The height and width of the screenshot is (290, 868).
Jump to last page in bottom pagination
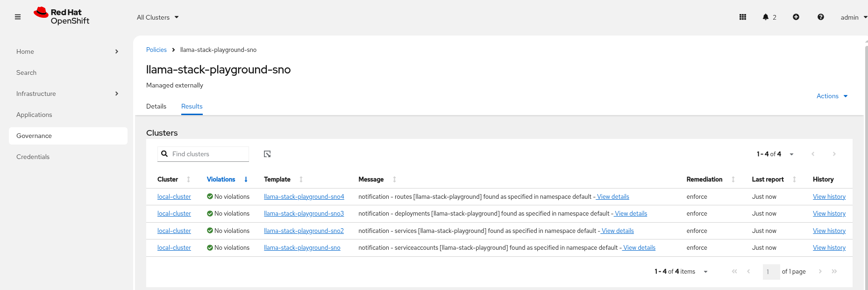point(834,271)
